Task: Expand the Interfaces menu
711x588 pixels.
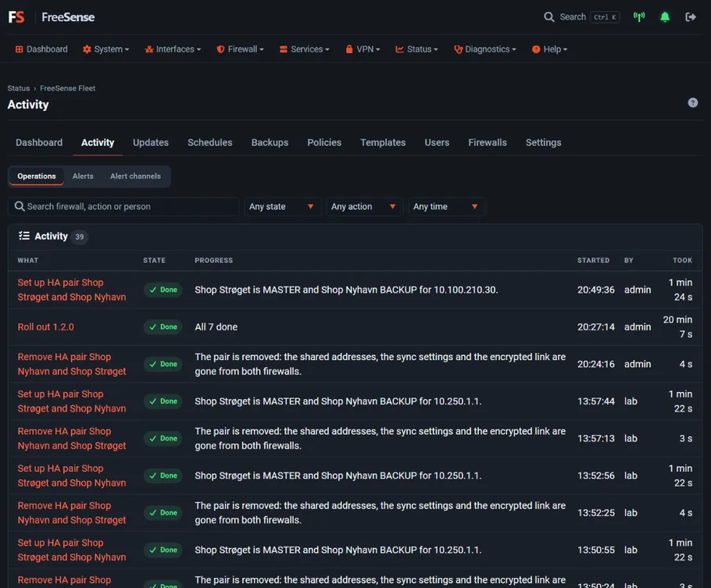Action: coord(173,49)
